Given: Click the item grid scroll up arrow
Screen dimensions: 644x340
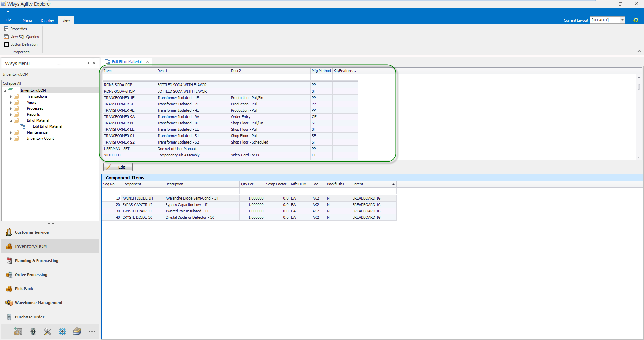Looking at the screenshot, I should pos(639,77).
